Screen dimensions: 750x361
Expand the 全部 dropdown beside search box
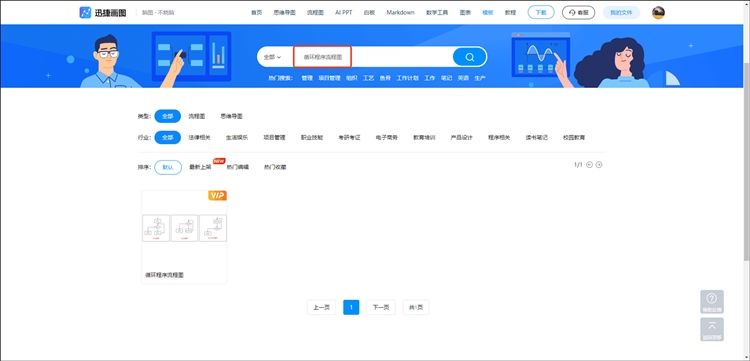pos(272,57)
